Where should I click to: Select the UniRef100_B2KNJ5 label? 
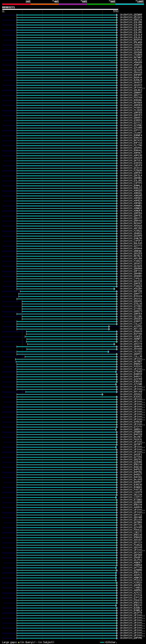pyautogui.click(x=131, y=80)
